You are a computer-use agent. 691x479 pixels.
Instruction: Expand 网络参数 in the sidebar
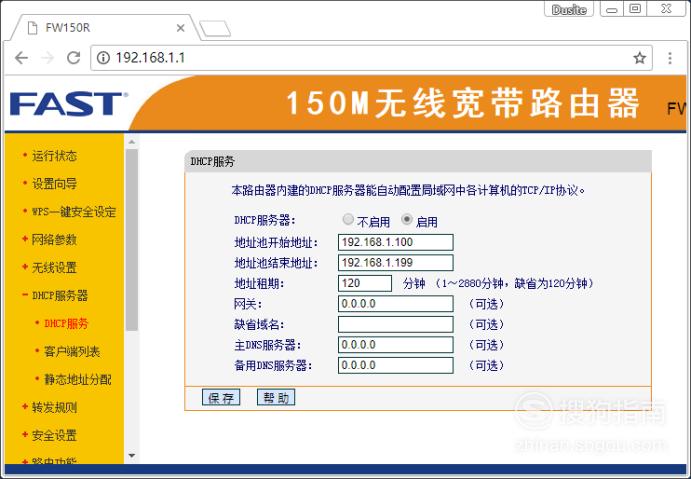click(54, 239)
